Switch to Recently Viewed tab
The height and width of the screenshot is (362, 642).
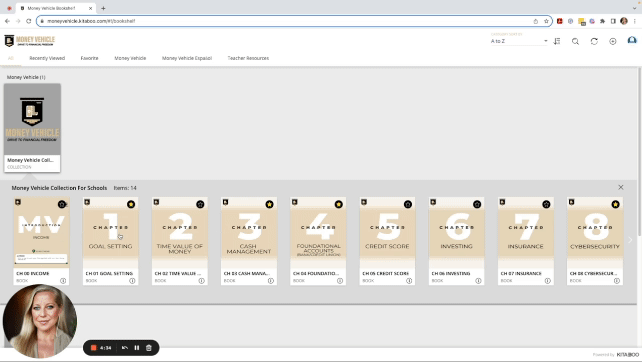click(47, 58)
